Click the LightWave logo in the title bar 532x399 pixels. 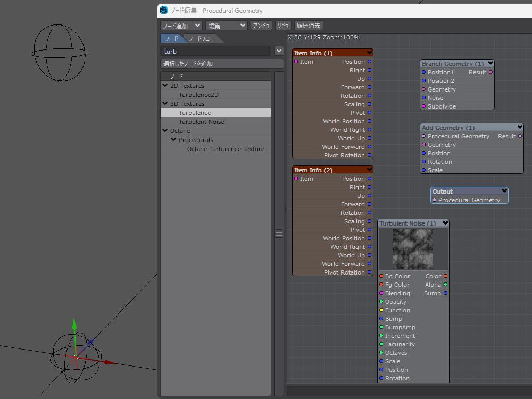pyautogui.click(x=164, y=11)
